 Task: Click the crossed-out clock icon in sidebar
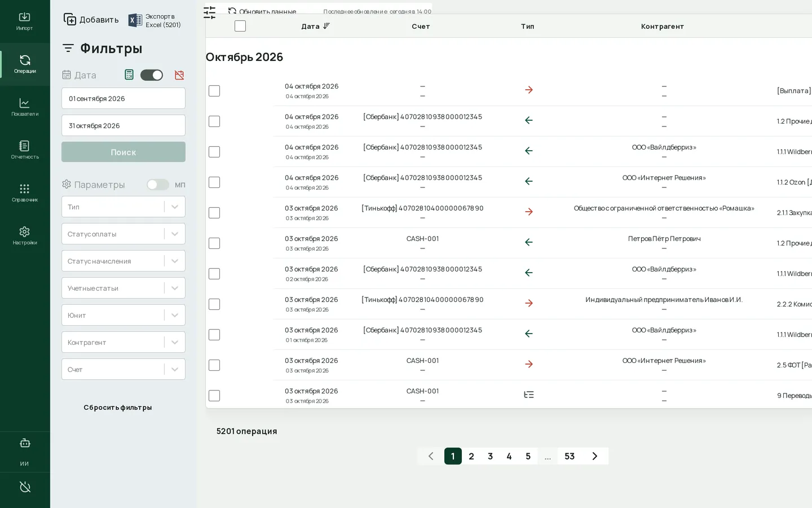[25, 487]
